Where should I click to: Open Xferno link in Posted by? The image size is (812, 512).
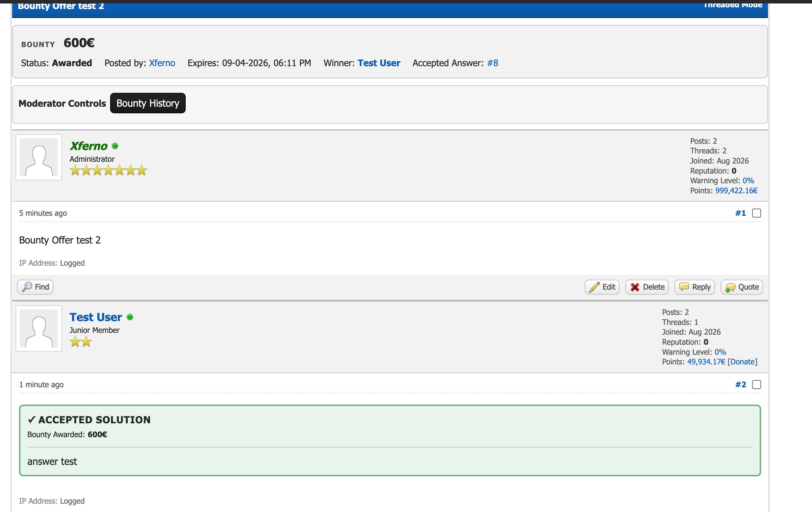point(162,63)
